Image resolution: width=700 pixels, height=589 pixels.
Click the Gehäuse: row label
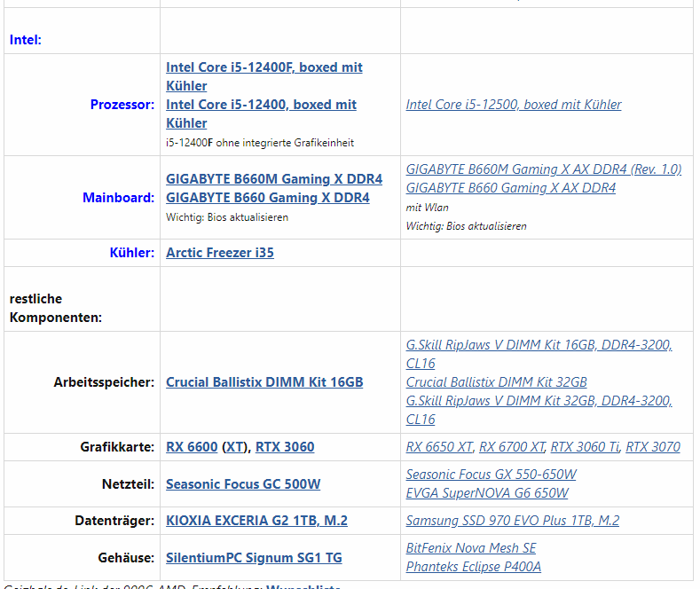tap(126, 558)
